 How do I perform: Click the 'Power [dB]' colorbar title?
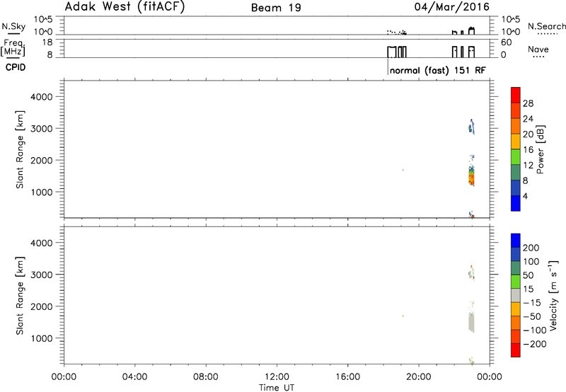click(x=540, y=149)
